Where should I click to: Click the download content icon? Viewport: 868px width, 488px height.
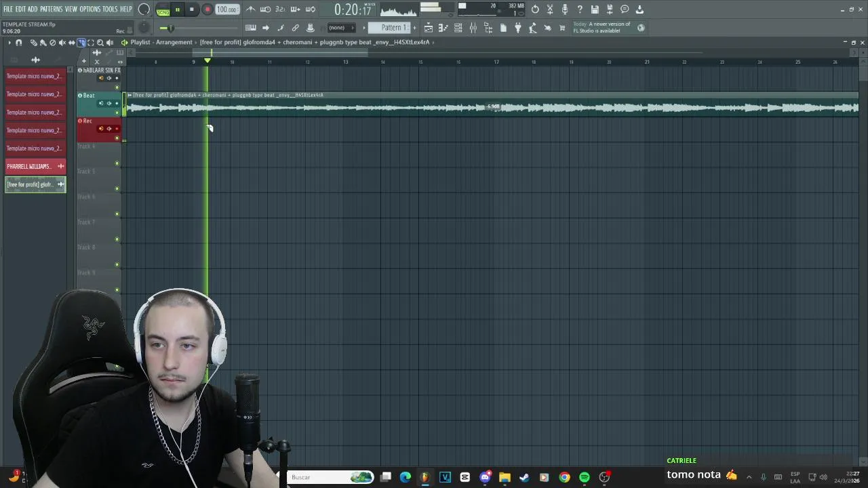coord(639,9)
